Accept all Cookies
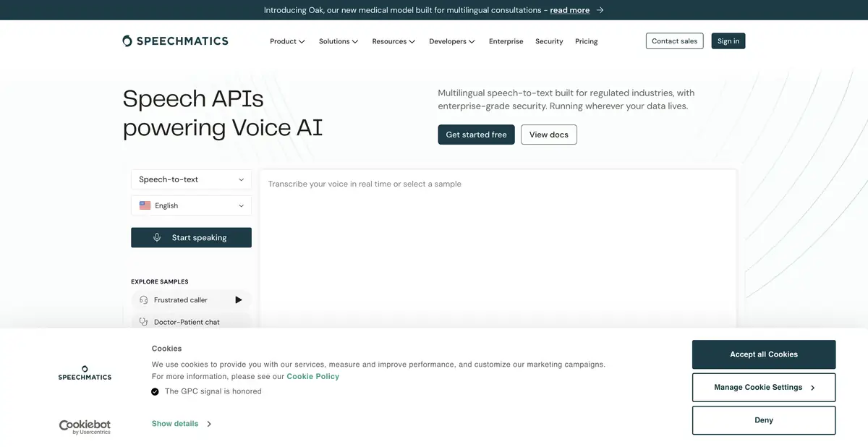The image size is (868, 447). click(764, 354)
